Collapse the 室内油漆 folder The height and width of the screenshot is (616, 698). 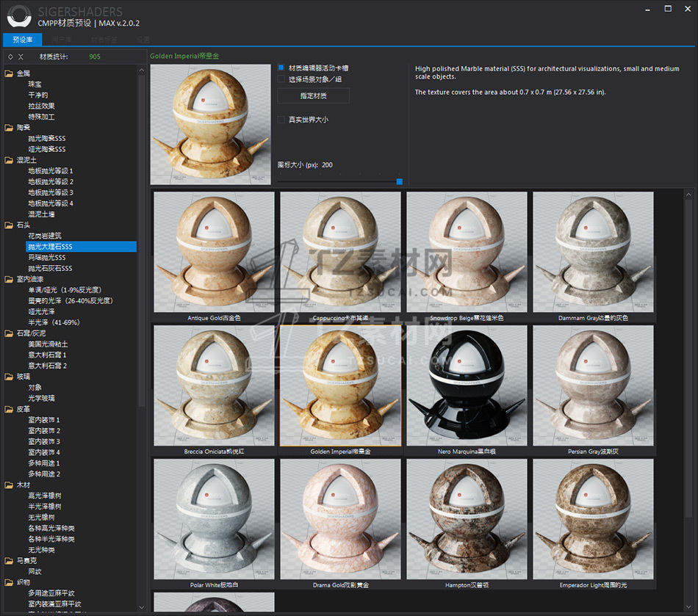coord(9,279)
